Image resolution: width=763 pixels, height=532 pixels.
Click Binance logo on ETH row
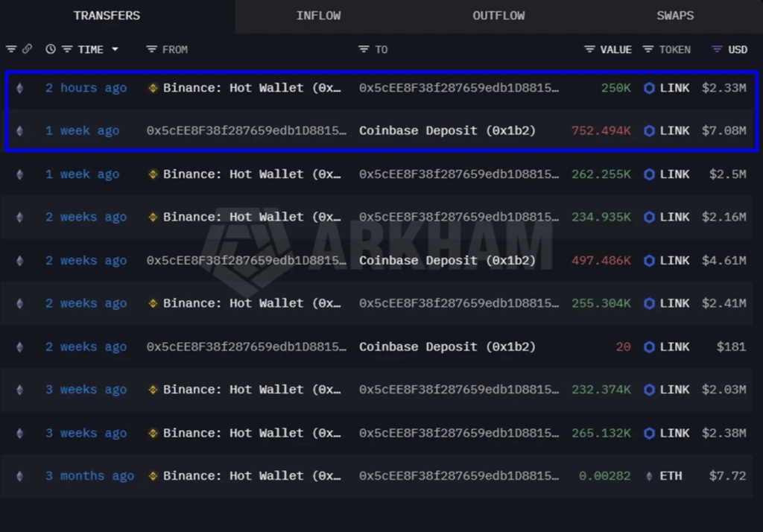[153, 476]
